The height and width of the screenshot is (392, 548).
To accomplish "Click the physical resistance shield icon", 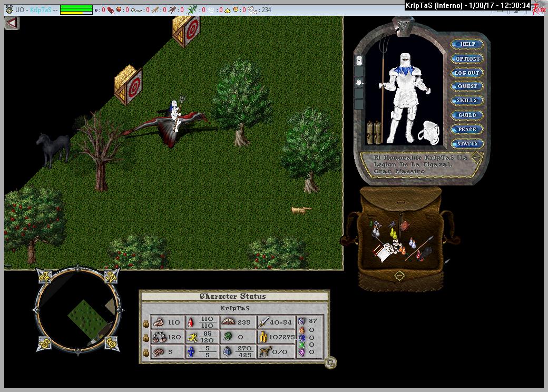I will point(301,321).
